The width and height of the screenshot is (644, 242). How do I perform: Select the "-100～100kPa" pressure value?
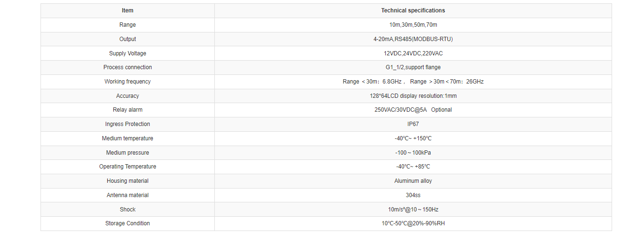click(x=413, y=153)
